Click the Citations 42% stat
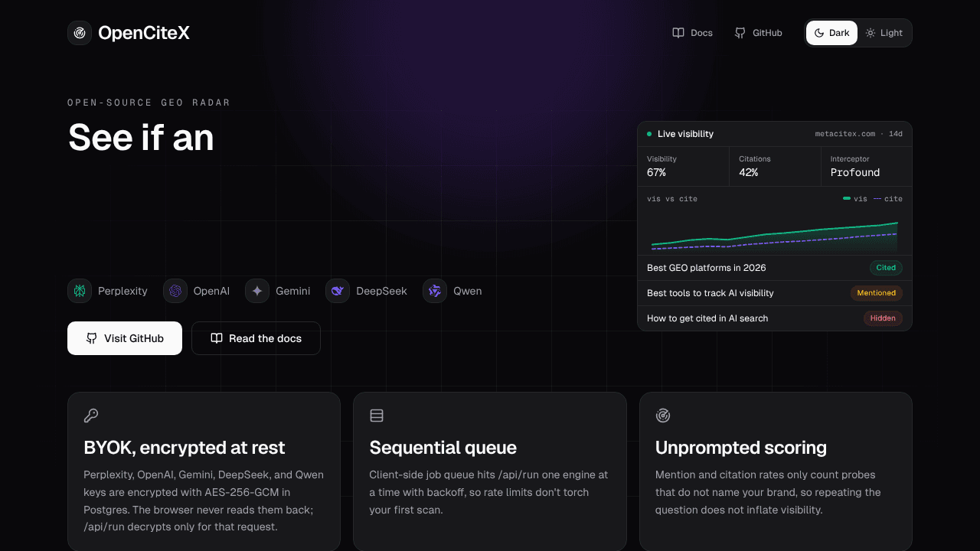This screenshot has width=980, height=551. tap(775, 166)
